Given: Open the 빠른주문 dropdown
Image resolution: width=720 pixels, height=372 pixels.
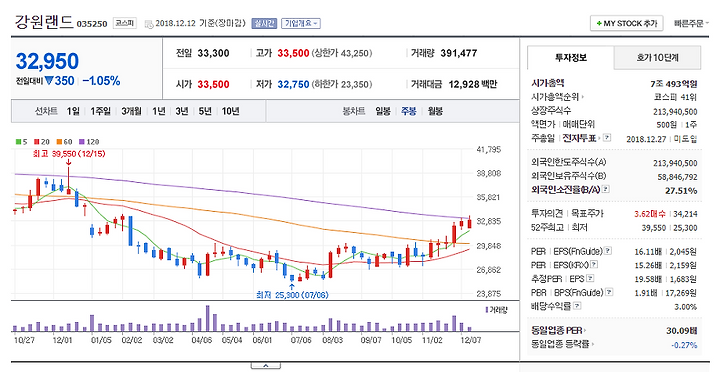Looking at the screenshot, I should click(x=691, y=23).
